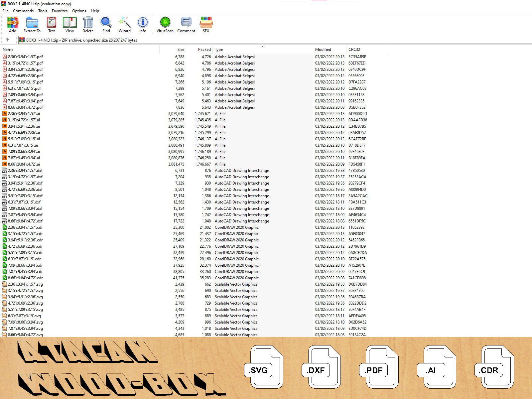Select file 3.94'x5.91'x2.36'.pdf
532x399 pixels.
25,69
